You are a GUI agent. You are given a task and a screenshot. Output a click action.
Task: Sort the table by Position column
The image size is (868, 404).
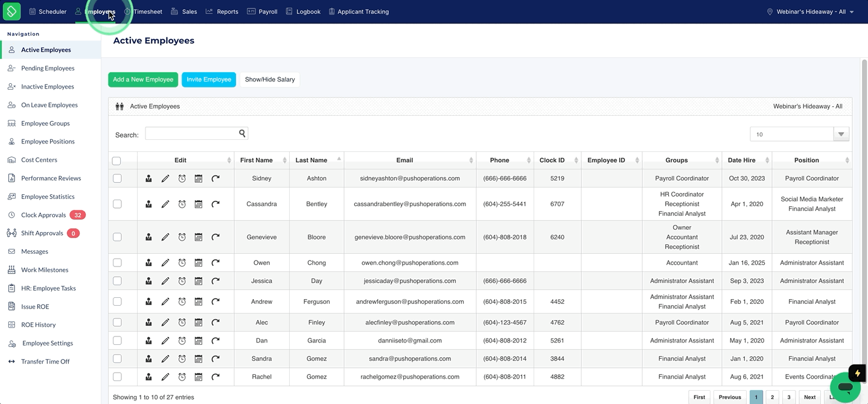point(812,160)
